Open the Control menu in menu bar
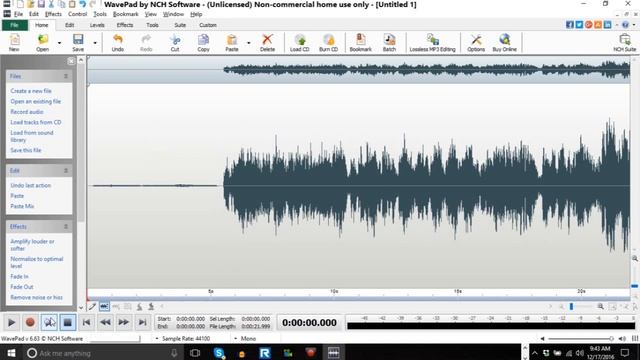Viewport: 640px width, 360px height. pos(78,14)
